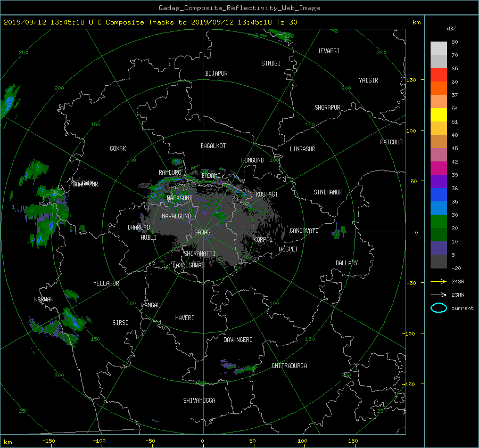This screenshot has height=448, width=479.
Task: Click the KUSTAGI city label
Action: point(267,194)
